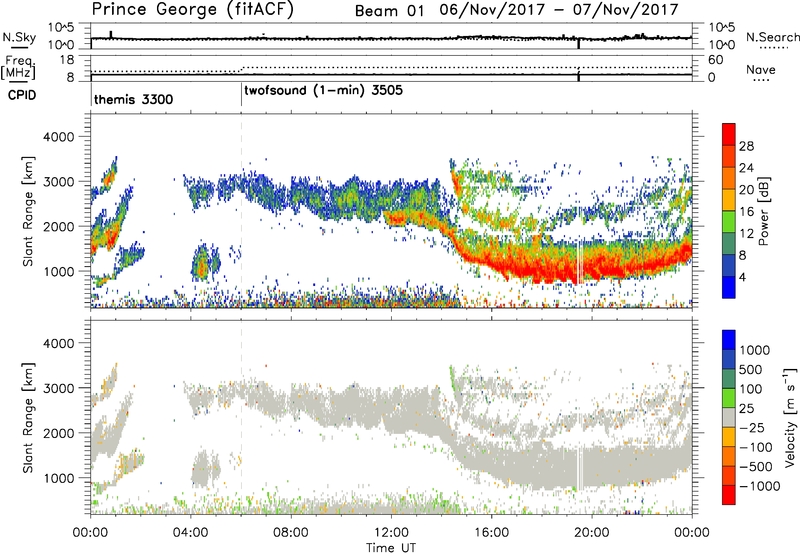Click the "N.Search" legend label
This screenshot has width=800, height=554.
(x=772, y=37)
